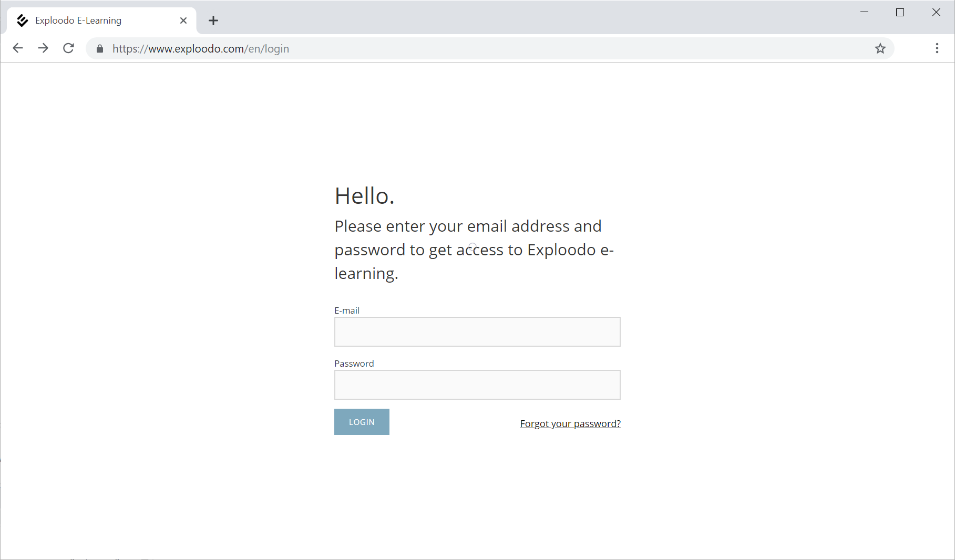Click the back navigation arrow

(x=18, y=48)
